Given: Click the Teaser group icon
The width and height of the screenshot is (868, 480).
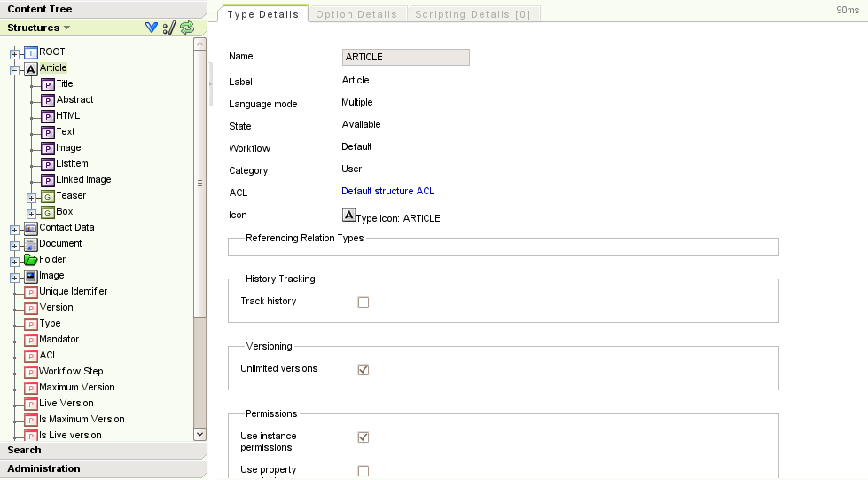Looking at the screenshot, I should [48, 196].
